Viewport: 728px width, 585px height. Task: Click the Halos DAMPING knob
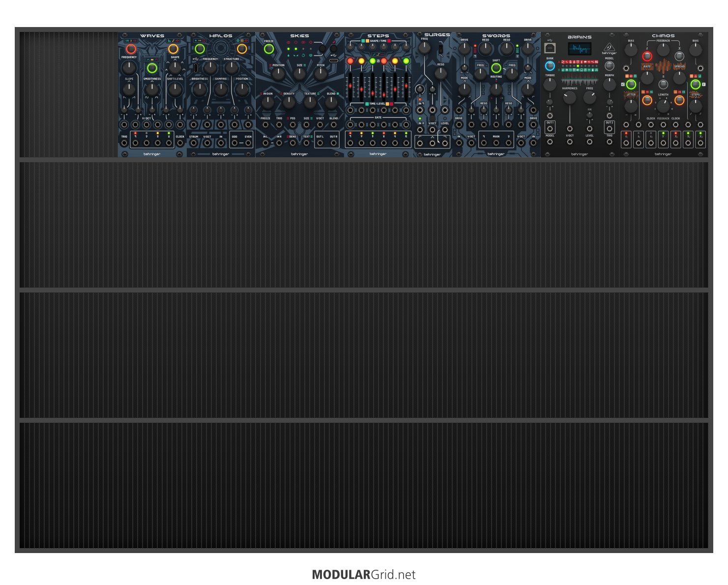click(221, 89)
